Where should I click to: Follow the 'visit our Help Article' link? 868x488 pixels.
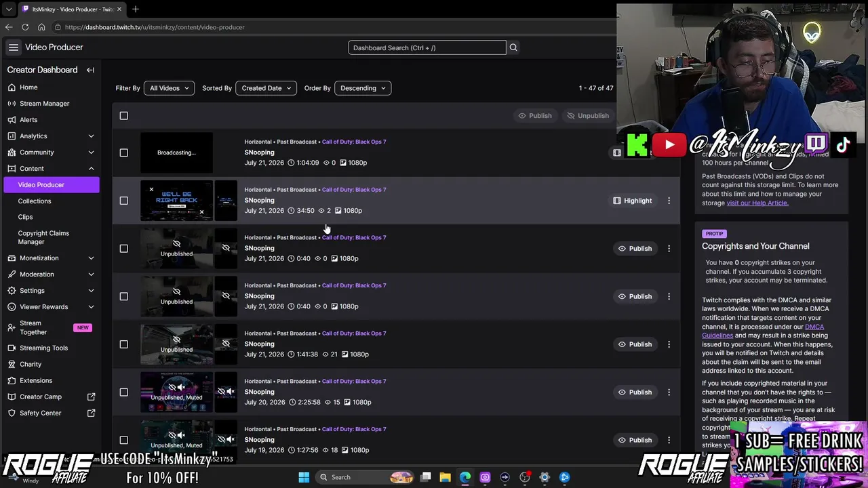pos(757,203)
